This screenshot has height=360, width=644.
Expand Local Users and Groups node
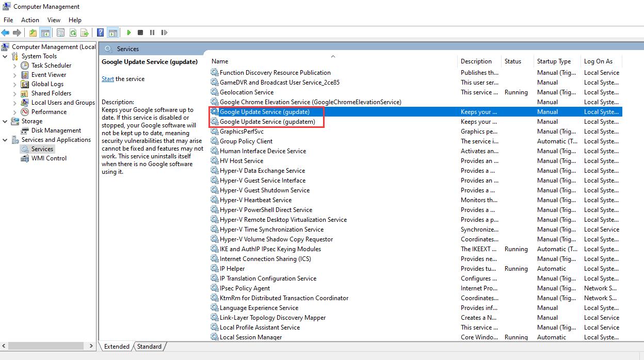coord(15,103)
